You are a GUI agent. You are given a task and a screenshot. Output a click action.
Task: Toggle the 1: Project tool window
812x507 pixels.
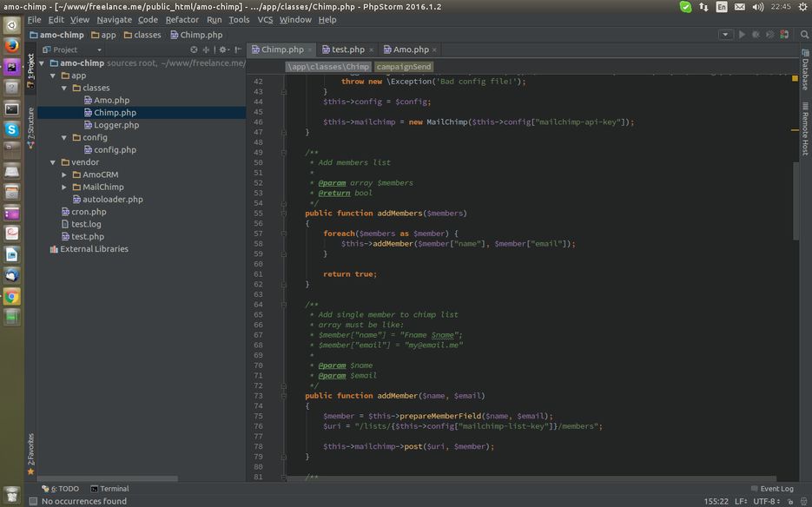click(x=30, y=70)
